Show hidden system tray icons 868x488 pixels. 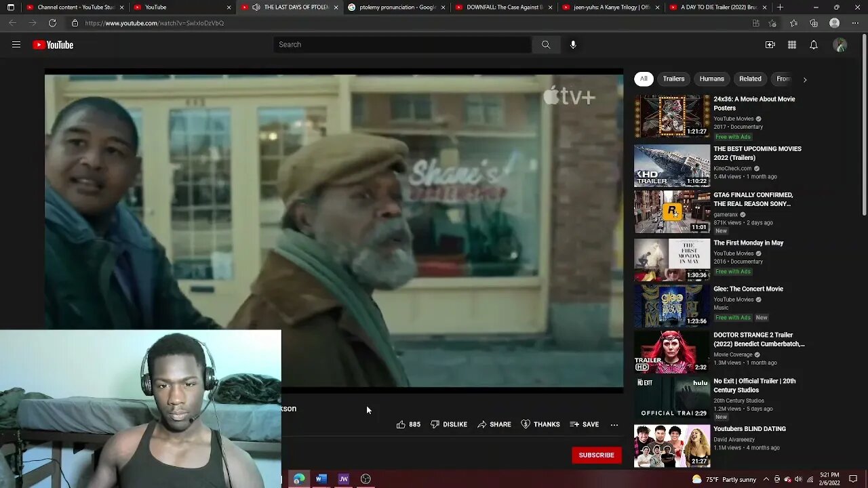point(766,479)
